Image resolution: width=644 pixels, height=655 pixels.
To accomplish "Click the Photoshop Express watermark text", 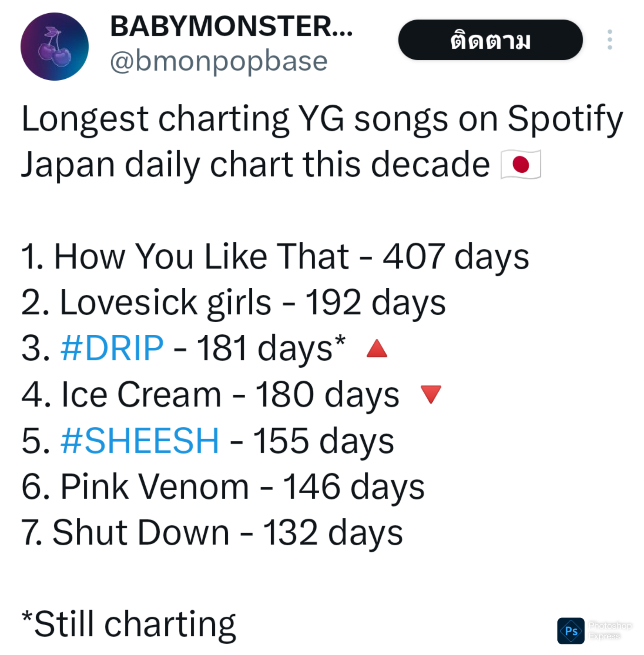I will (x=610, y=631).
